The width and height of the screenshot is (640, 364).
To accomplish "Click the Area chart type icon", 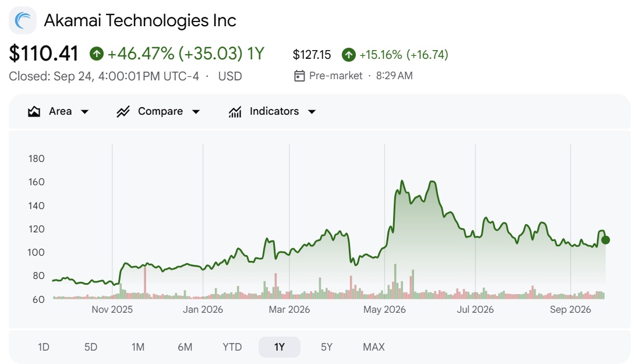I will point(34,111).
